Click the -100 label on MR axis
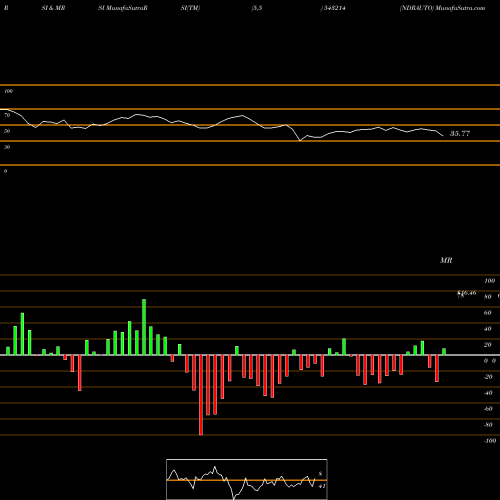The height and width of the screenshot is (500, 500). click(490, 441)
